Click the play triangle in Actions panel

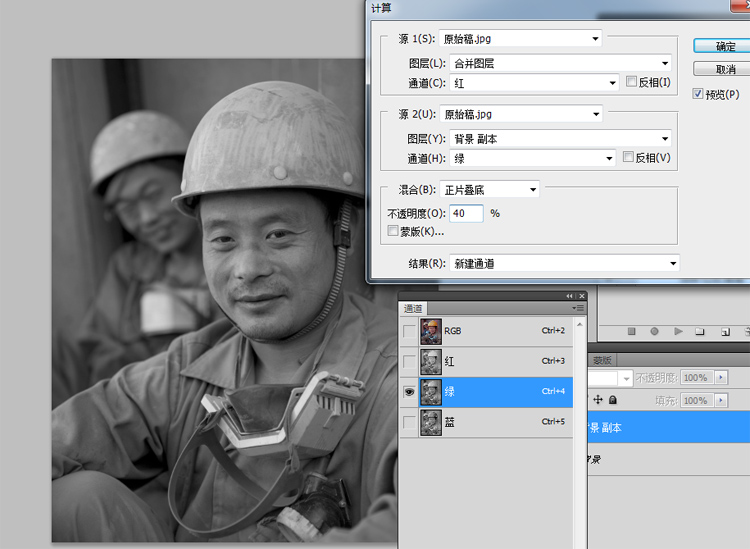coord(678,331)
